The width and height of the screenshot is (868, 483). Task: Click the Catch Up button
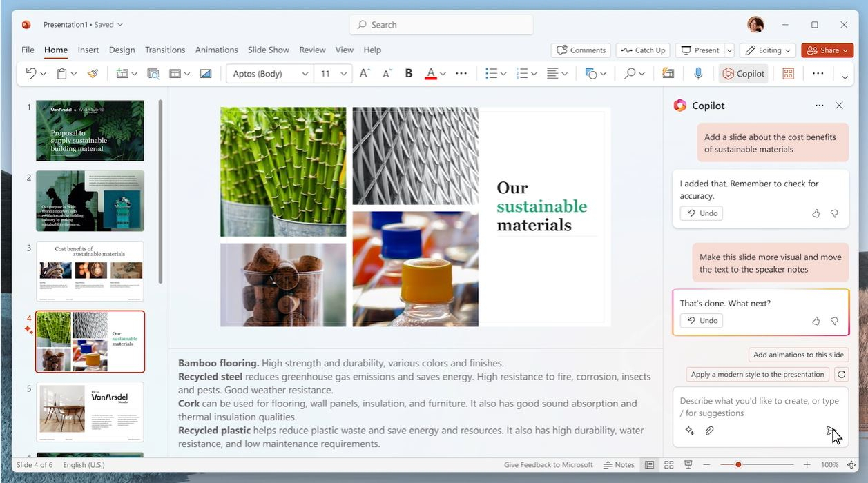643,50
